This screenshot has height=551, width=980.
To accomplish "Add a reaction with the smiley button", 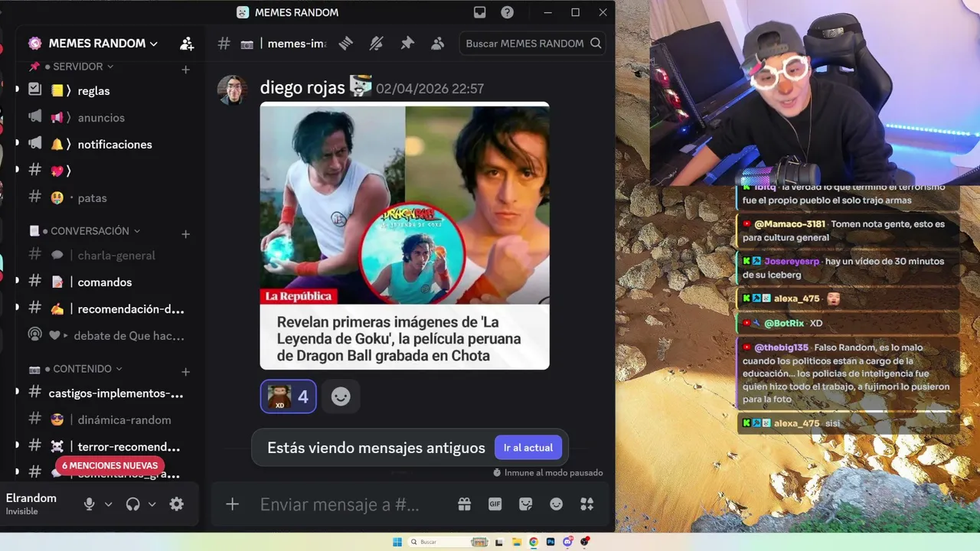I will tap(341, 396).
